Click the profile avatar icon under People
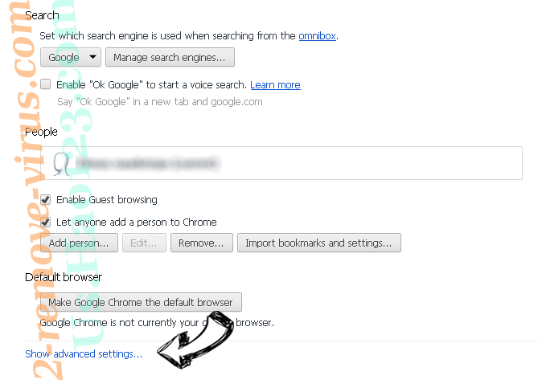 coord(62,164)
